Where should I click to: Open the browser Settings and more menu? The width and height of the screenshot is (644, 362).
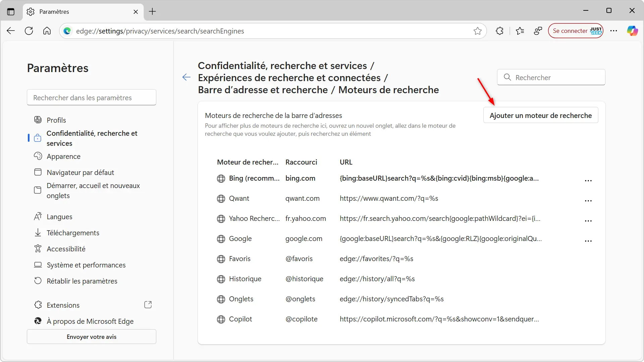coord(614,31)
